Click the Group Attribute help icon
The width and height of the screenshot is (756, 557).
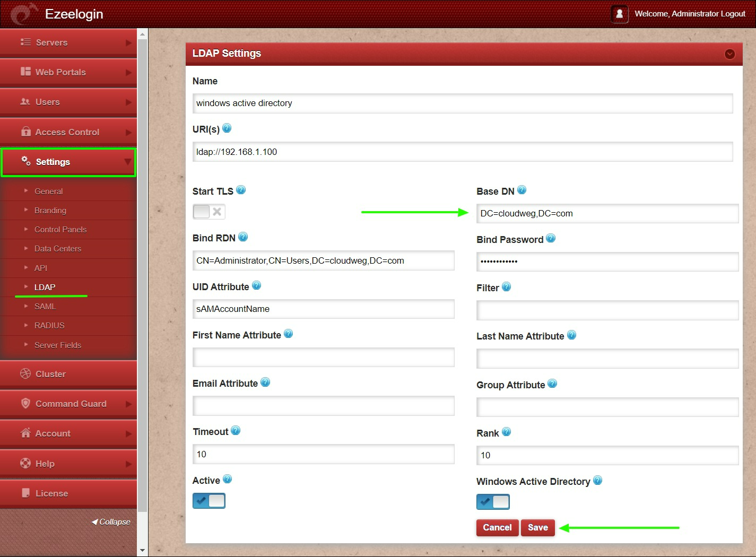point(553,383)
